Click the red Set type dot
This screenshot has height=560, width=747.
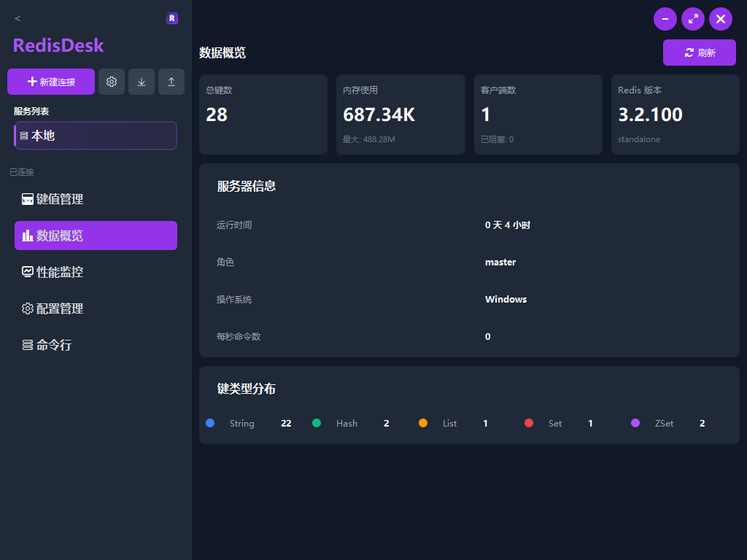click(x=529, y=423)
